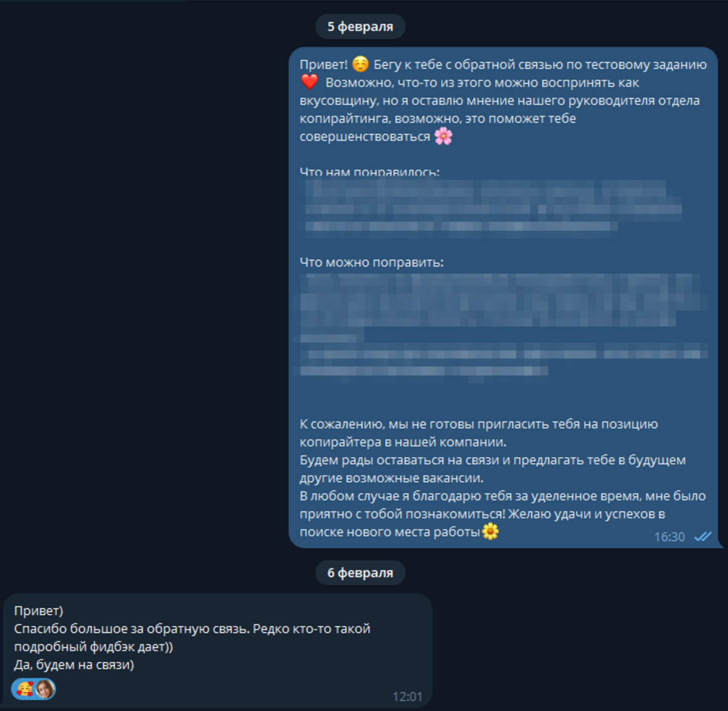Click the "5 февраля" date badge
The height and width of the screenshot is (711, 728).
tap(360, 27)
